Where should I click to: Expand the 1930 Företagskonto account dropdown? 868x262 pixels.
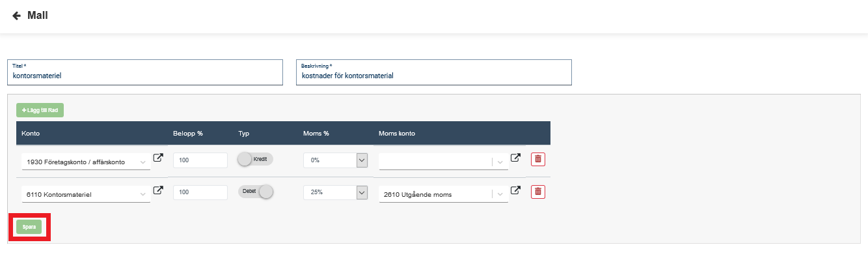point(142,162)
